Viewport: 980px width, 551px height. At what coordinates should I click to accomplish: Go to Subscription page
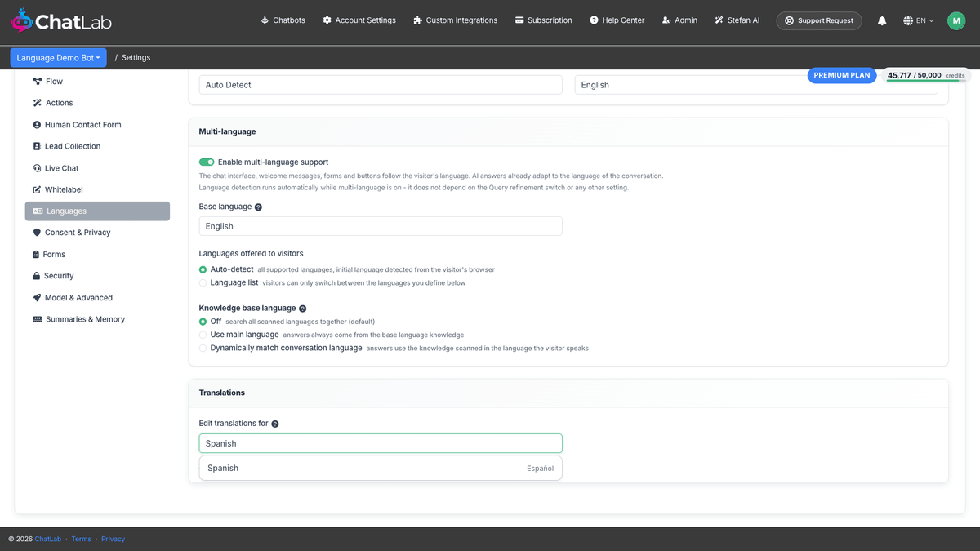pyautogui.click(x=544, y=20)
